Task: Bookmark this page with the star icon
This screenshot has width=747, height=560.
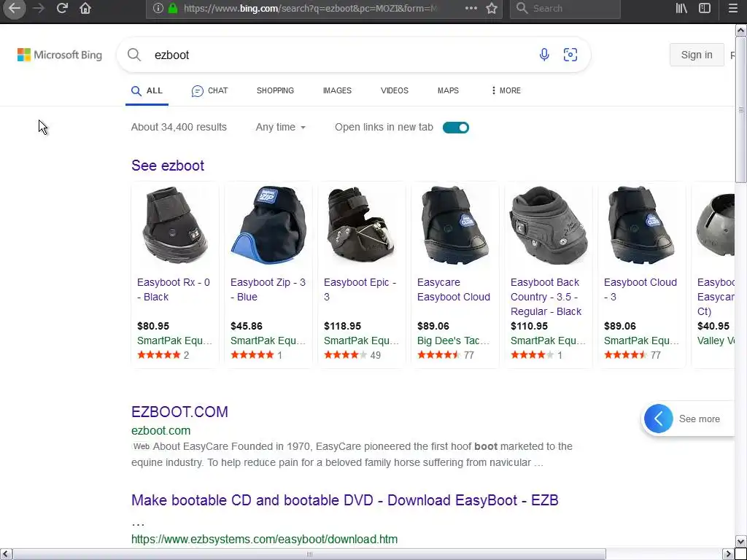Action: [x=492, y=8]
